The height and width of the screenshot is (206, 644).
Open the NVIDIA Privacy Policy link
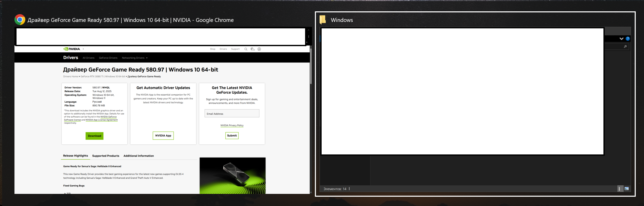pos(232,125)
